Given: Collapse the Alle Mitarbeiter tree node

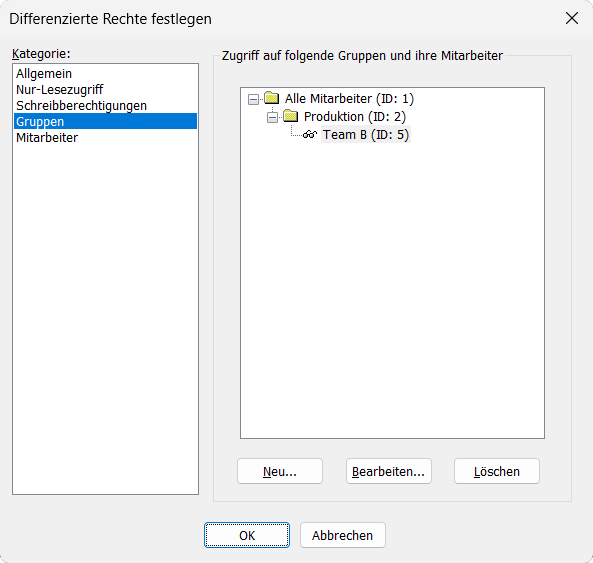Looking at the screenshot, I should point(253,99).
